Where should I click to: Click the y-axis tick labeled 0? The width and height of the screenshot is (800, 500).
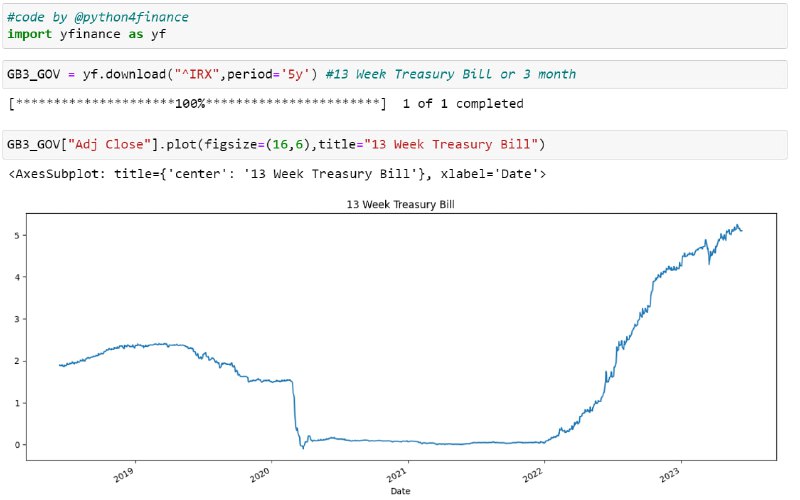[x=17, y=445]
